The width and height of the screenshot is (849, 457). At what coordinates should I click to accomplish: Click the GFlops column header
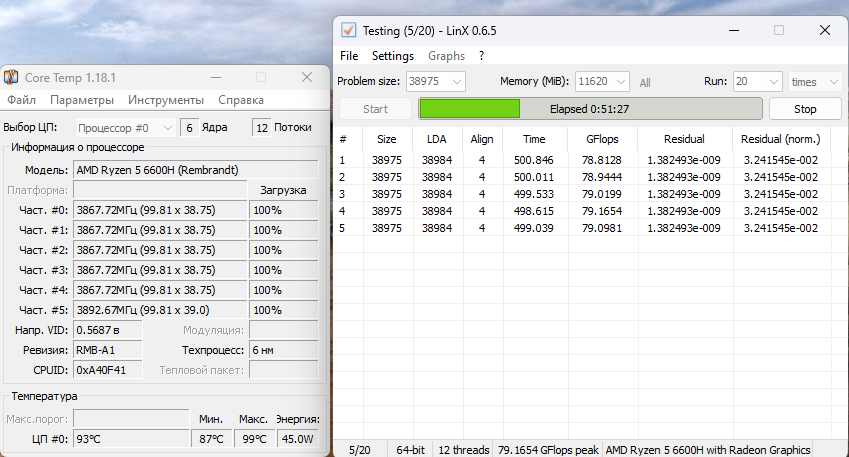[x=602, y=139]
